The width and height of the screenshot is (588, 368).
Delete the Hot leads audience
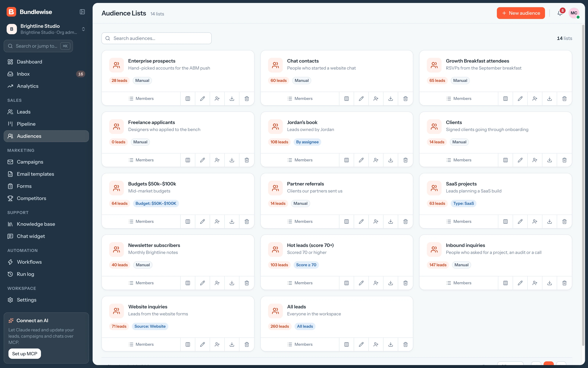point(406,283)
